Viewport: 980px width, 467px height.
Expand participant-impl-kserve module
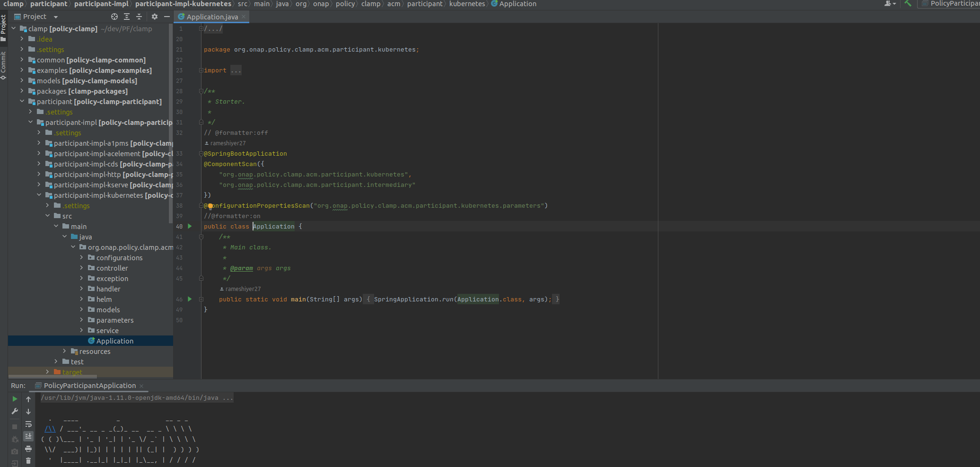pos(39,185)
